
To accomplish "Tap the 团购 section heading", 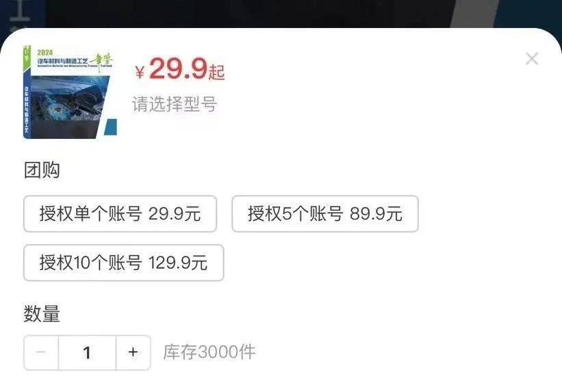I will [42, 170].
